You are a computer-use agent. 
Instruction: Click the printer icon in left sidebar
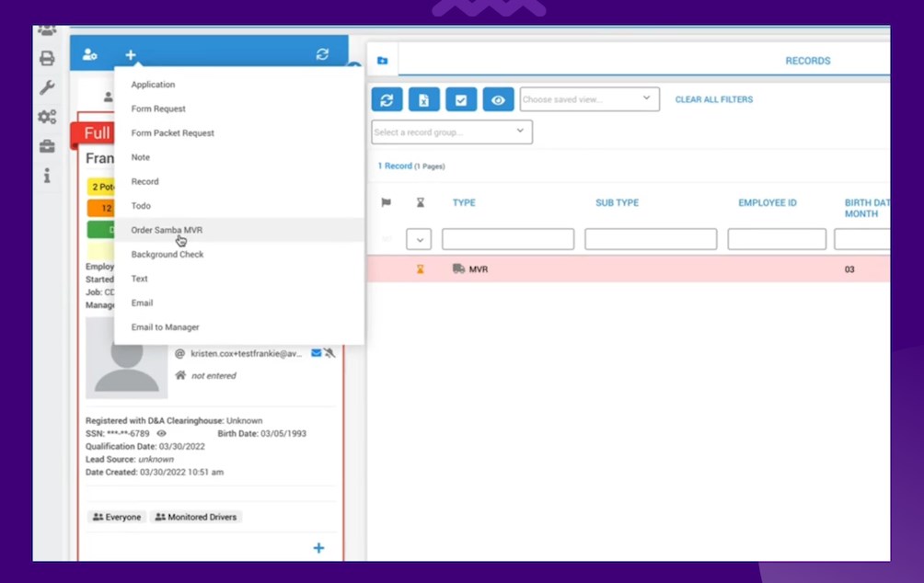[47, 59]
